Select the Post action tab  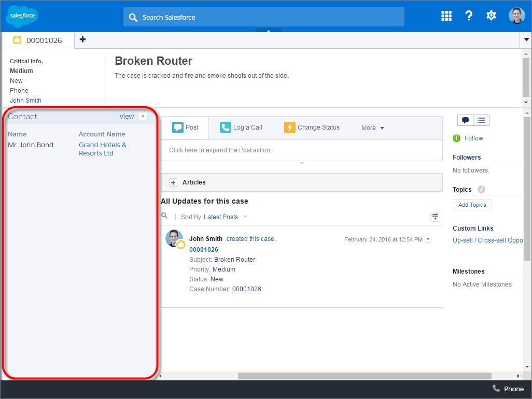185,127
